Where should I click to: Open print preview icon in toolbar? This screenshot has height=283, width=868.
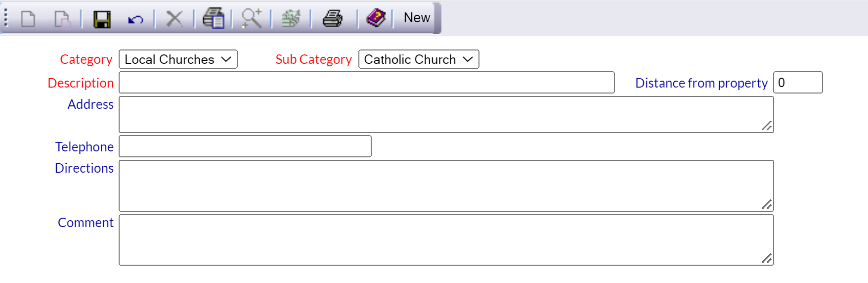coord(214,19)
